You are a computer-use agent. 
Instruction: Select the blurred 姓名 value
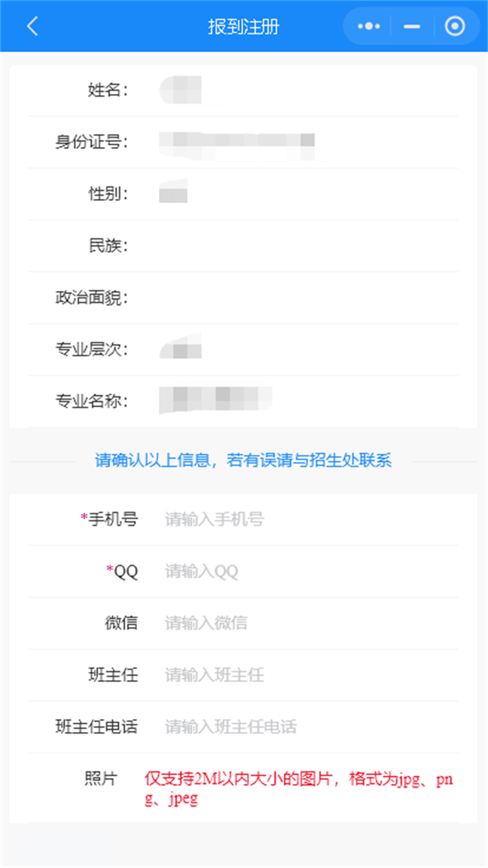[181, 90]
